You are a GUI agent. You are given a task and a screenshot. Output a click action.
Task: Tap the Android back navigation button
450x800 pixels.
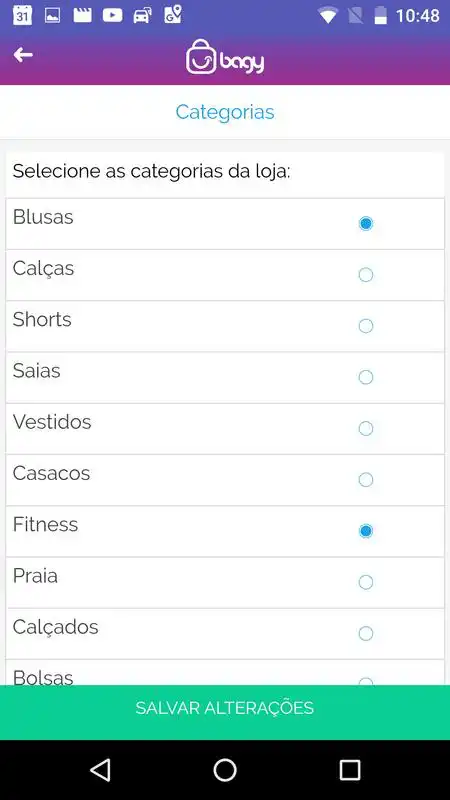tap(101, 769)
